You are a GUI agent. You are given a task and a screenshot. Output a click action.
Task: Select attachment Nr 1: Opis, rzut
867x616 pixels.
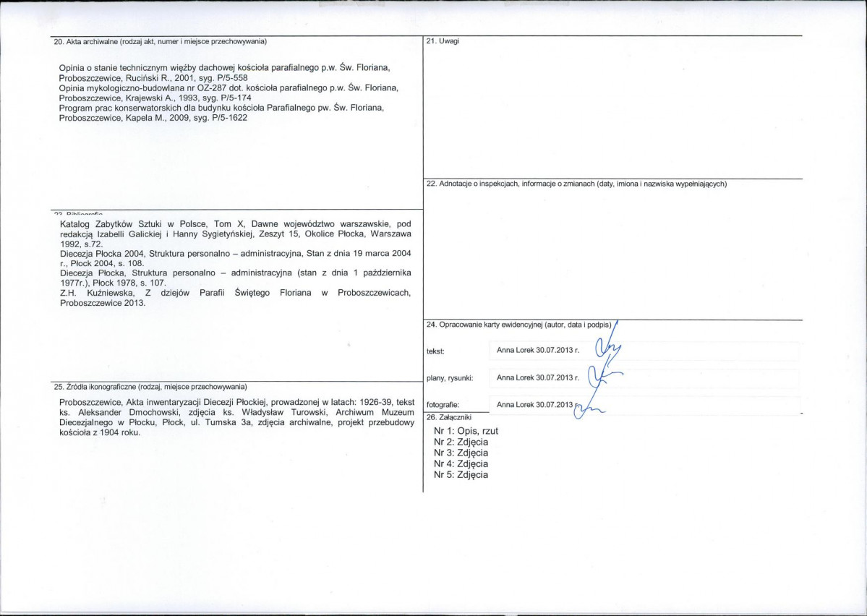466,431
